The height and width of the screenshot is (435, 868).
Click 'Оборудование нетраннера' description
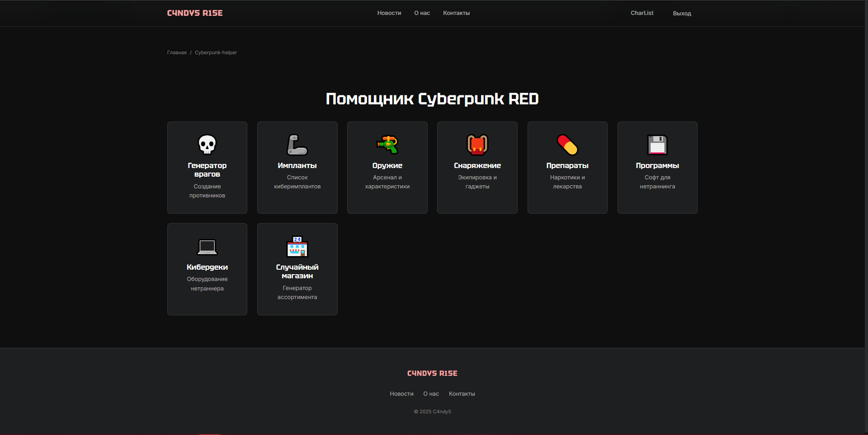click(207, 284)
